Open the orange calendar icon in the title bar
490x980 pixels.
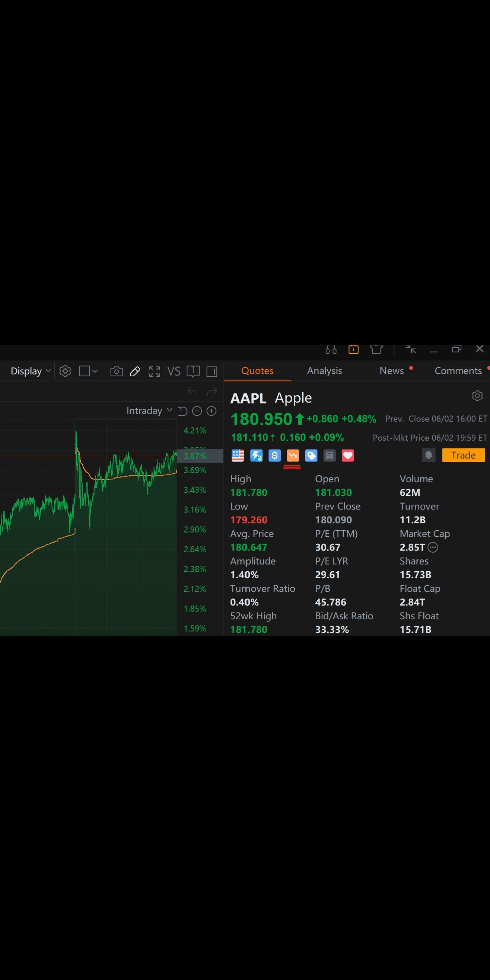point(354,349)
